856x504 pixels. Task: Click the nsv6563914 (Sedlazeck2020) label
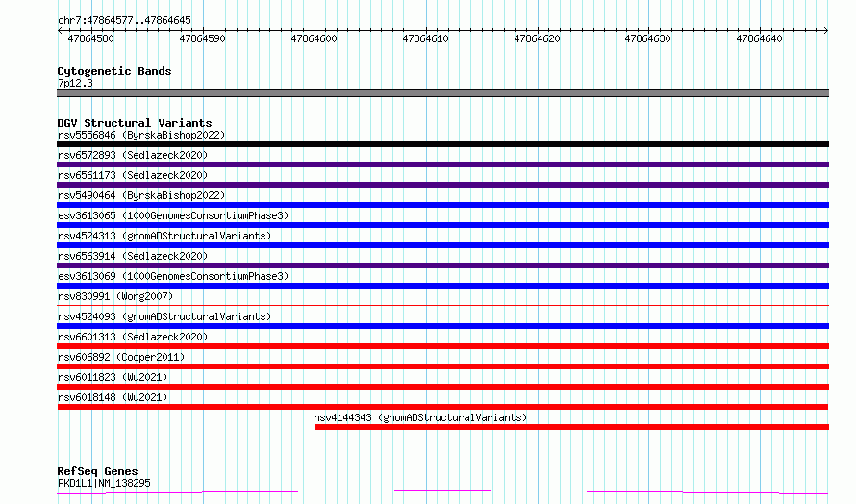pos(133,256)
